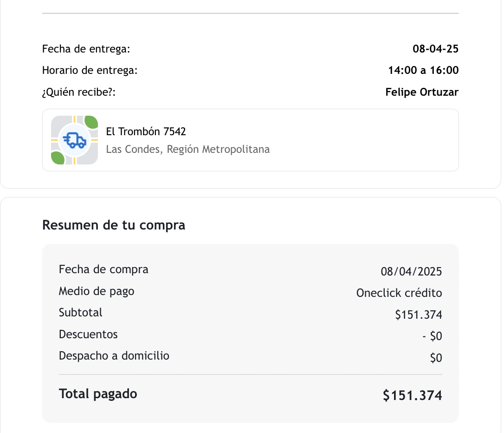Viewport: 504px width, 433px height.
Task: Select the El Trombón 7542 address text
Action: pyautogui.click(x=146, y=131)
